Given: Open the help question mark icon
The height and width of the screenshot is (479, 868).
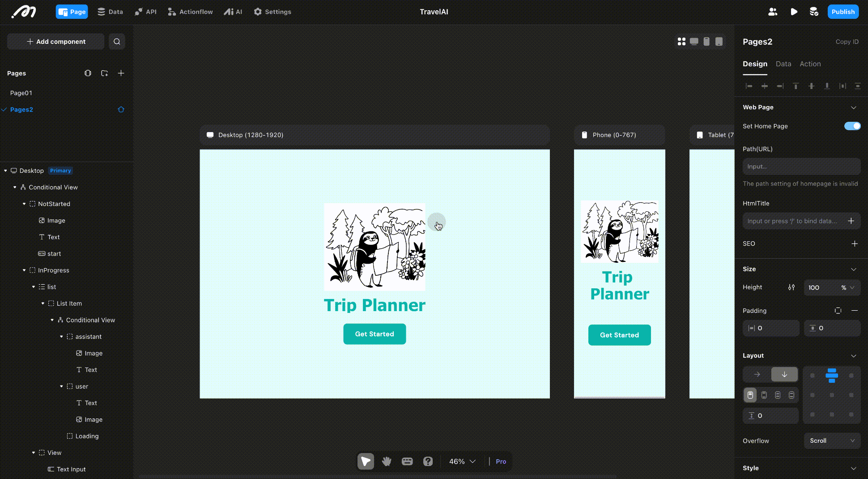Looking at the screenshot, I should [428, 461].
